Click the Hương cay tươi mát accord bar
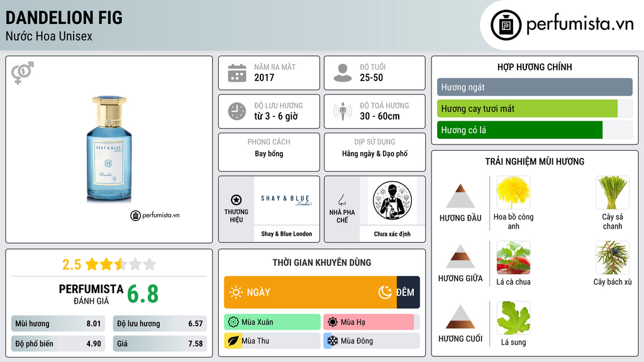644x362 pixels. 535,109
